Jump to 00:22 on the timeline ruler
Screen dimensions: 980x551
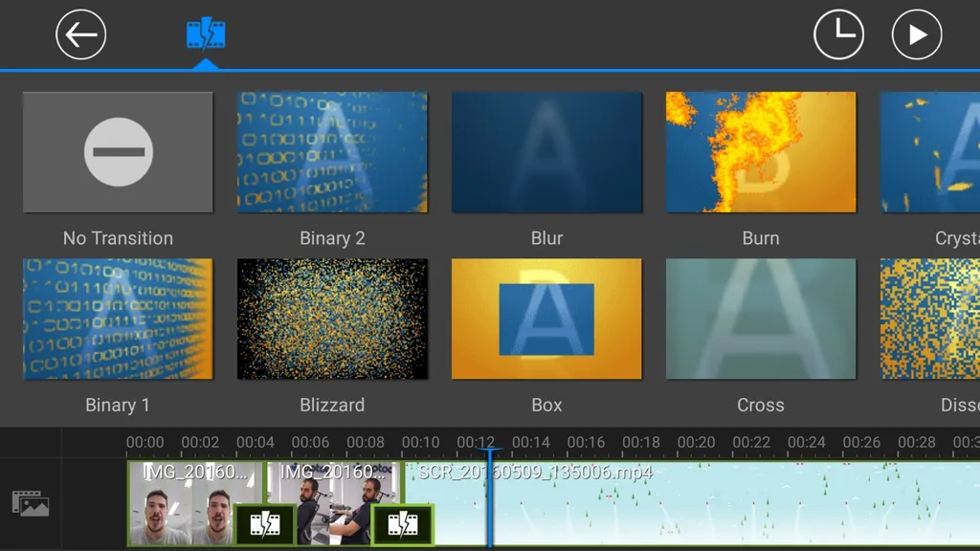click(751, 442)
